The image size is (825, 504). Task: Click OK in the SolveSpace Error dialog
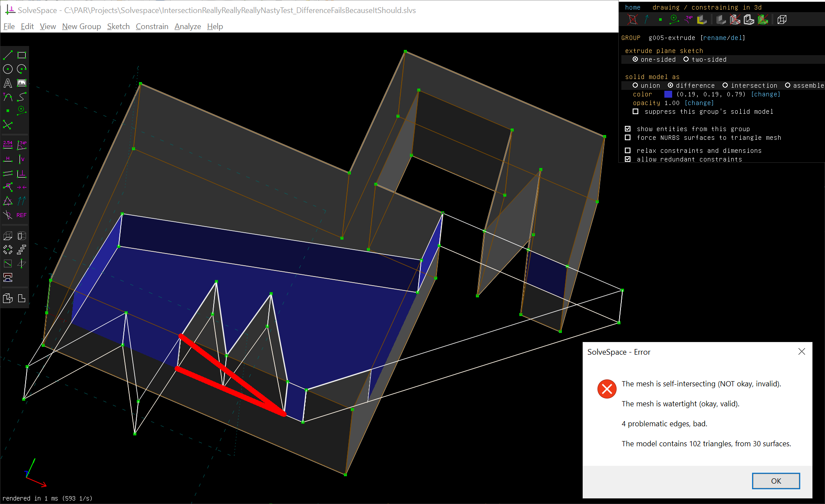[776, 481]
